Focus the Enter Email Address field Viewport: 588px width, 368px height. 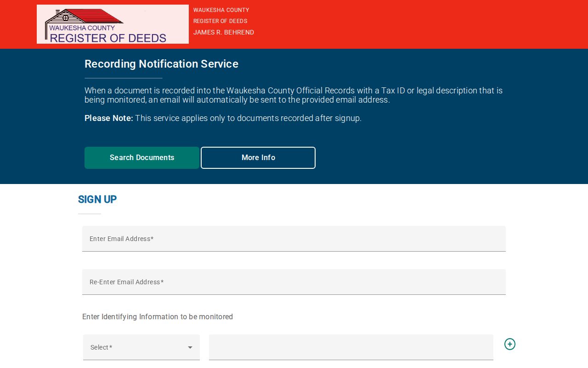pyautogui.click(x=294, y=239)
